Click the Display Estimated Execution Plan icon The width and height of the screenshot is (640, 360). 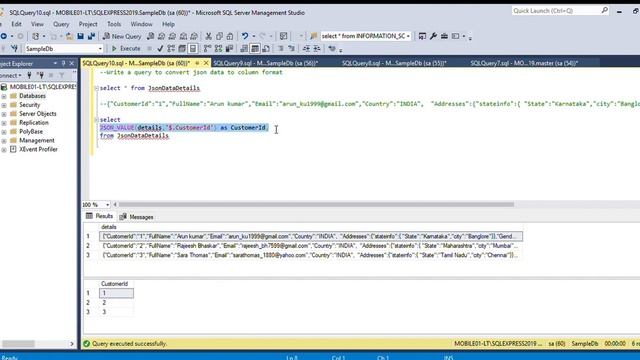[x=171, y=49]
